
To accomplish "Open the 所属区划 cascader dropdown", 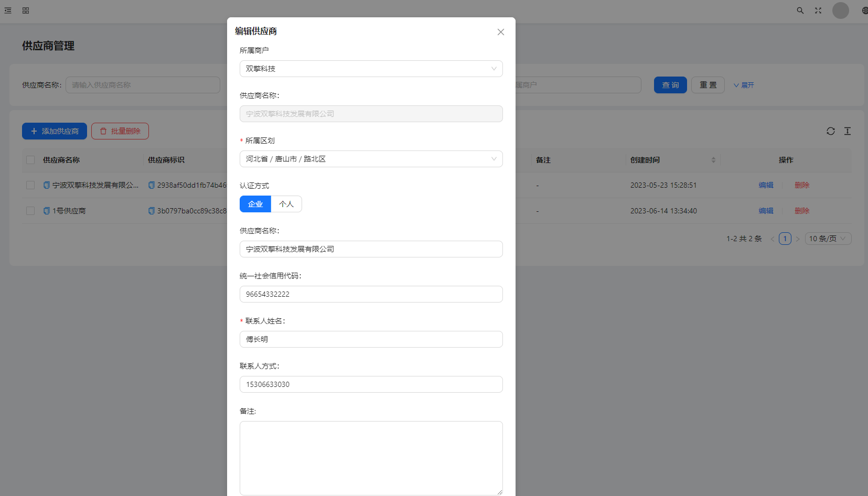I will click(371, 159).
